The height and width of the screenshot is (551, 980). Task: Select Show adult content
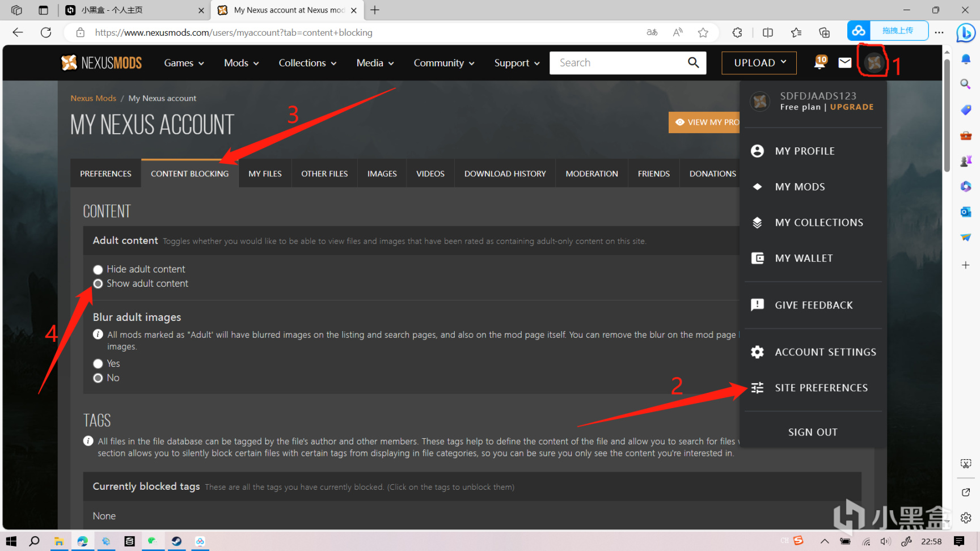[x=98, y=284]
